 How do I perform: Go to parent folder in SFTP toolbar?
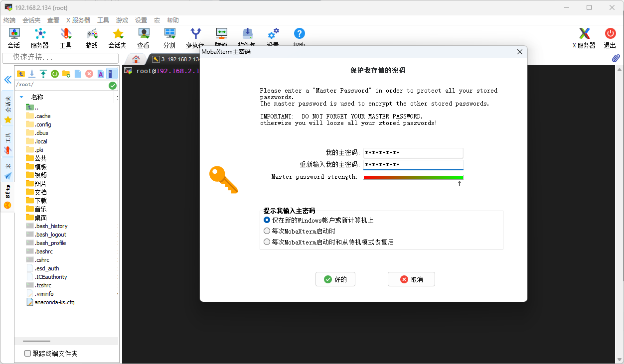20,74
